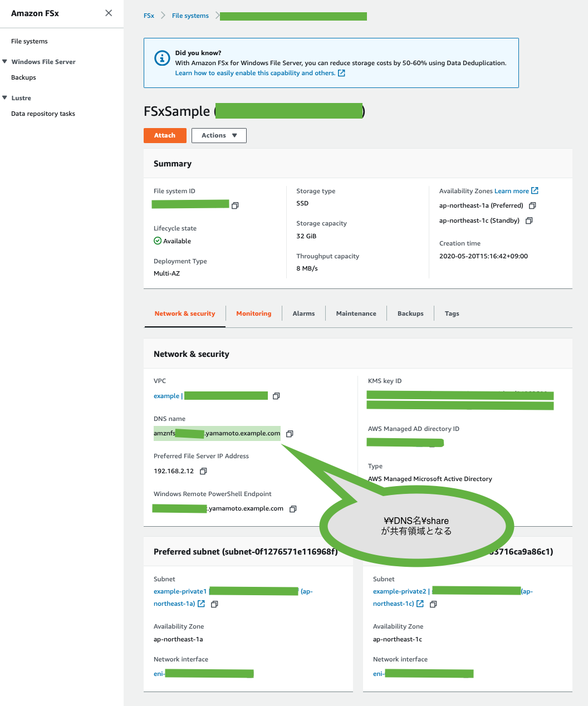Open the Actions dropdown
588x706 pixels.
[x=219, y=135]
